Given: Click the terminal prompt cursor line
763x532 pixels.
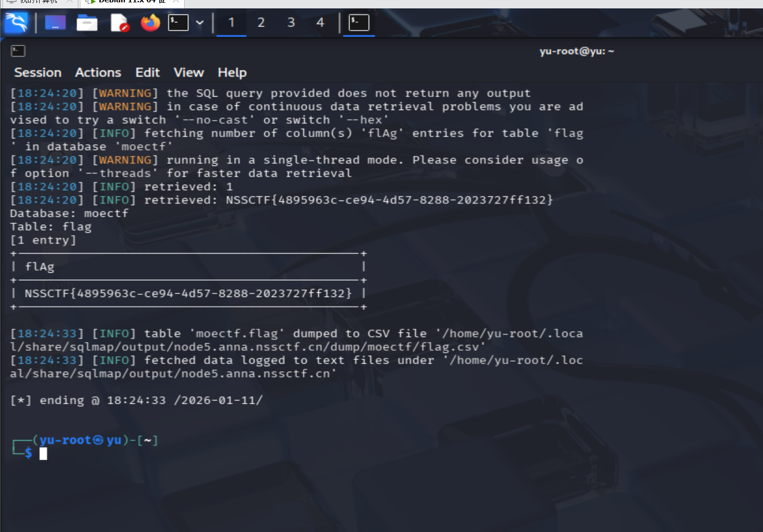Looking at the screenshot, I should click(x=43, y=453).
